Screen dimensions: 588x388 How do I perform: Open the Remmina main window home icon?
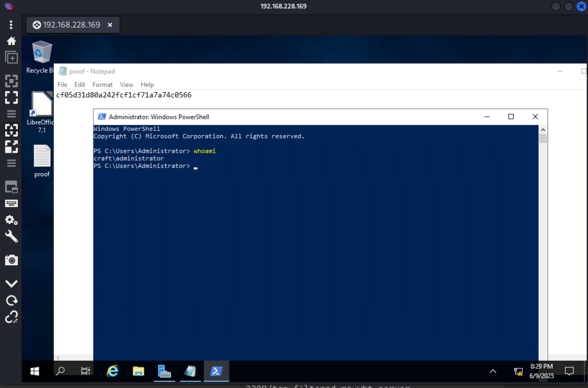11,41
